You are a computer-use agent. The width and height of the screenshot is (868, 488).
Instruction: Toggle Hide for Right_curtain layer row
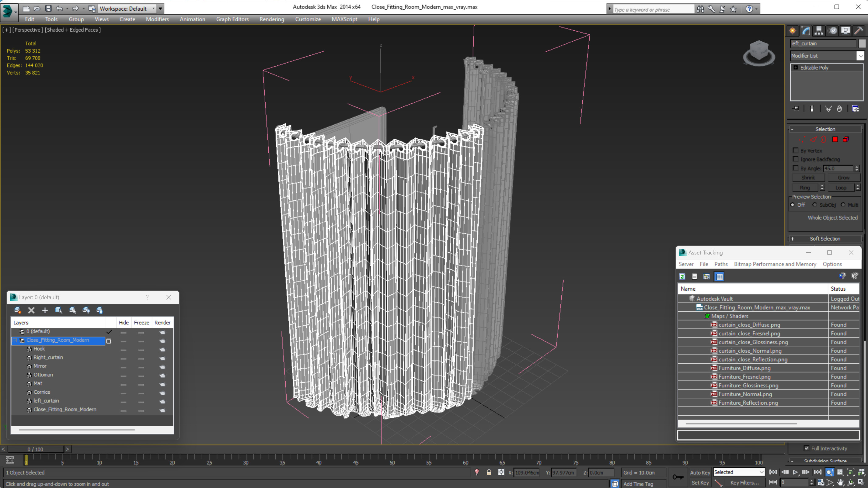point(124,358)
